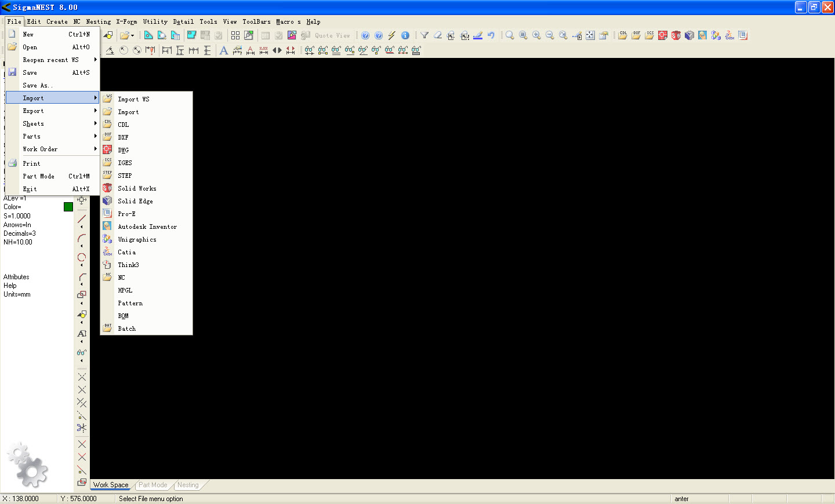Screen dimensions: 835x504
Task: Click the Filter funnel icon
Action: click(424, 35)
